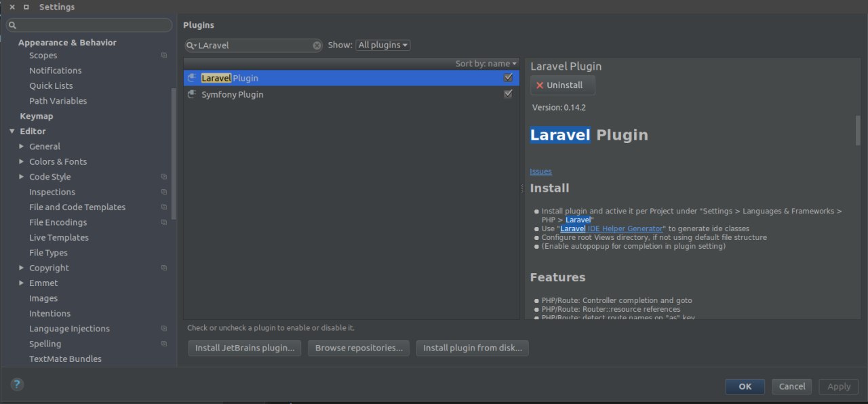Viewport: 868px width, 404px height.
Task: Select the Symfony Plugin row
Action: point(351,94)
